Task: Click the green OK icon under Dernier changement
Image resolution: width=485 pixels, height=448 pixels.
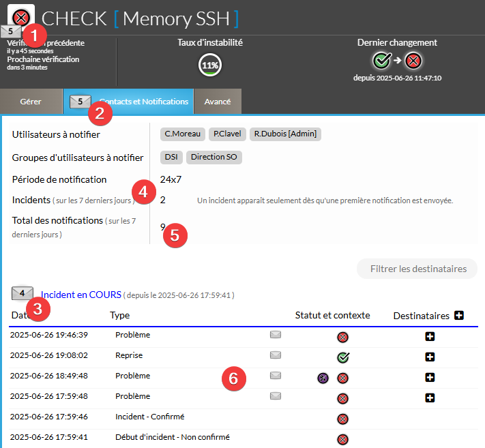Action: tap(383, 61)
